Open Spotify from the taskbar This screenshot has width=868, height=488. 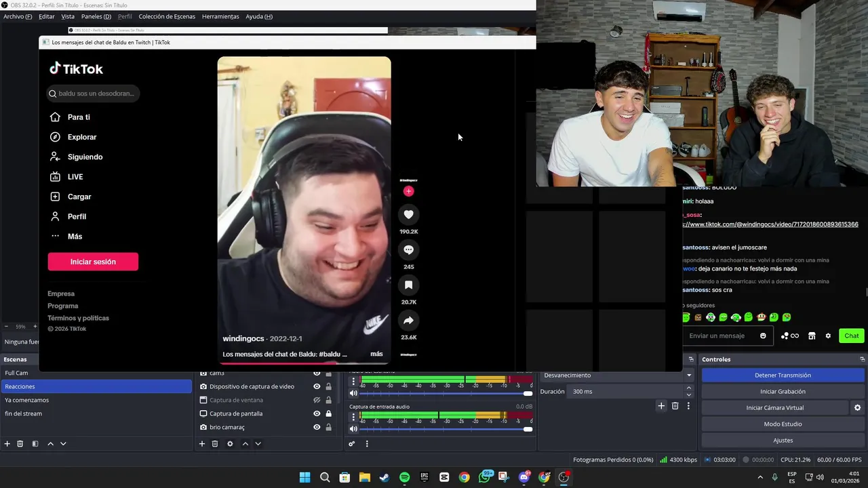click(404, 477)
